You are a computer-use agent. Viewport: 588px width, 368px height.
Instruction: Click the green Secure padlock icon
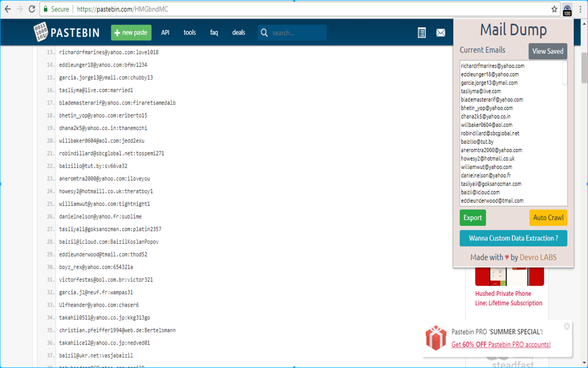[45, 9]
